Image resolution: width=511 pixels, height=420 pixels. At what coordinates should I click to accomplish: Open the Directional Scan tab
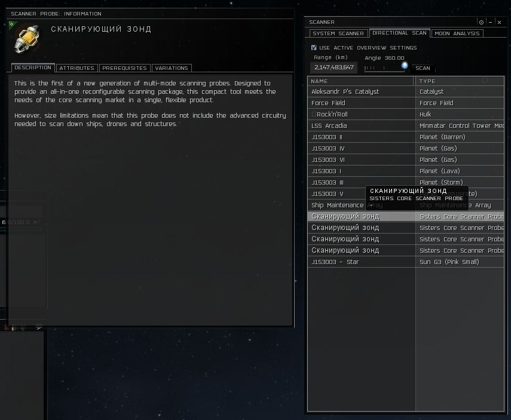399,33
